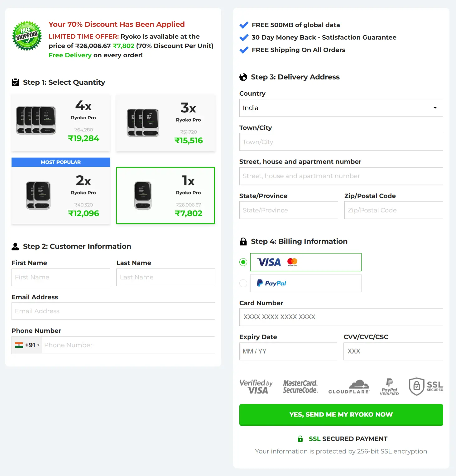Click the padlock icon beside Step 4

(243, 241)
